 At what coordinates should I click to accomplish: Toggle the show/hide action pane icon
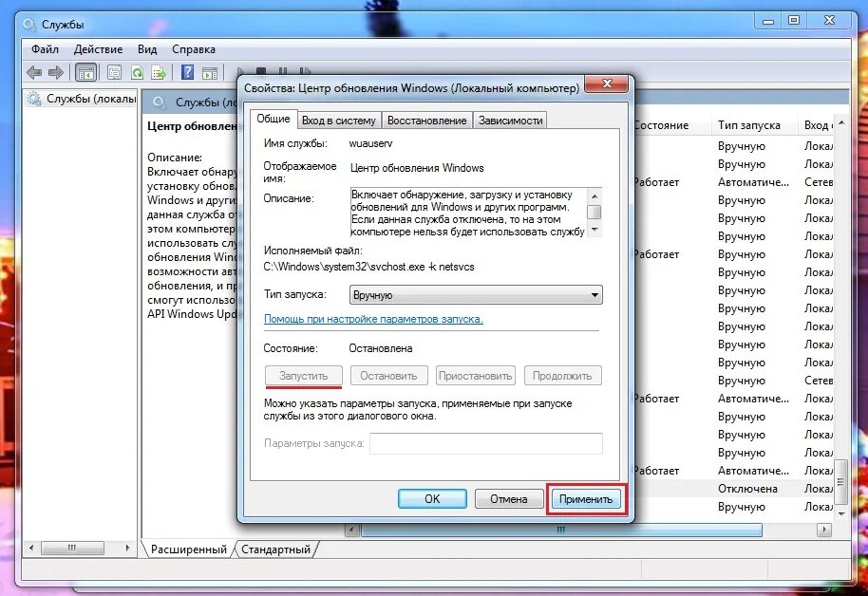pos(210,72)
